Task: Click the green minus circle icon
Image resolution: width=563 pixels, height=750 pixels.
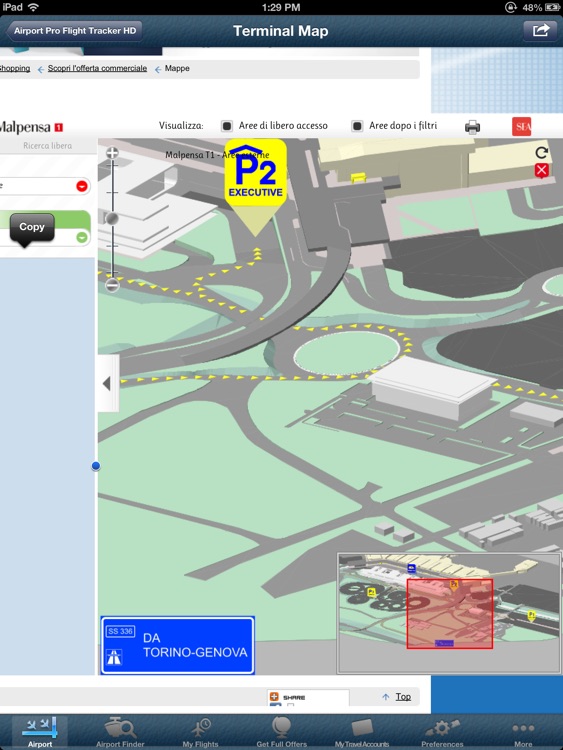Action: click(x=82, y=237)
